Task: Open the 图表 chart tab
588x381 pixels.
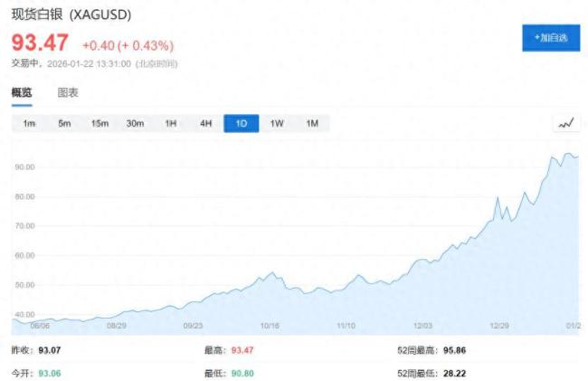Action: 68,93
